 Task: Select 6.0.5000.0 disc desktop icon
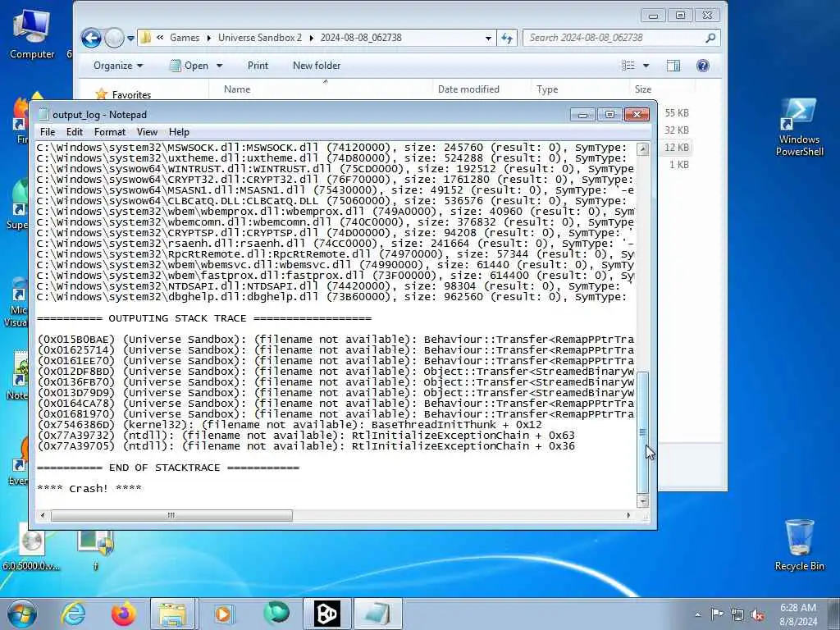tap(31, 547)
